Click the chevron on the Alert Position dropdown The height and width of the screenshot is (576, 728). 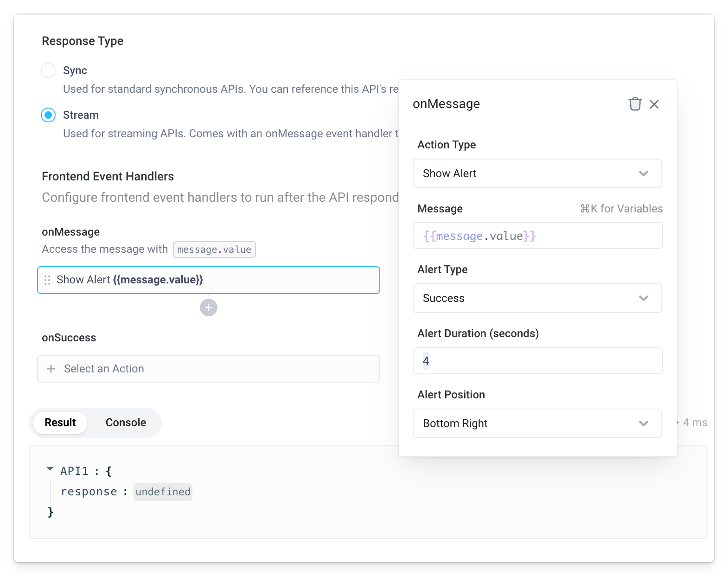click(x=644, y=423)
